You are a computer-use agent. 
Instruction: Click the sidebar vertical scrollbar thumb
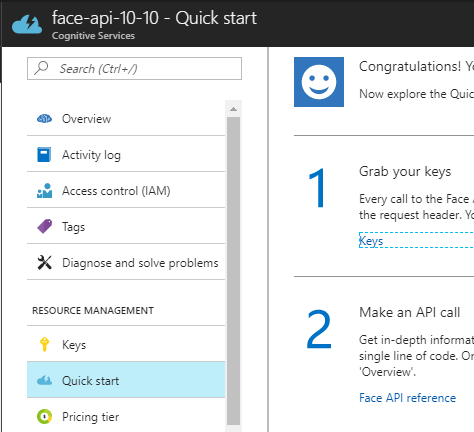click(x=233, y=271)
